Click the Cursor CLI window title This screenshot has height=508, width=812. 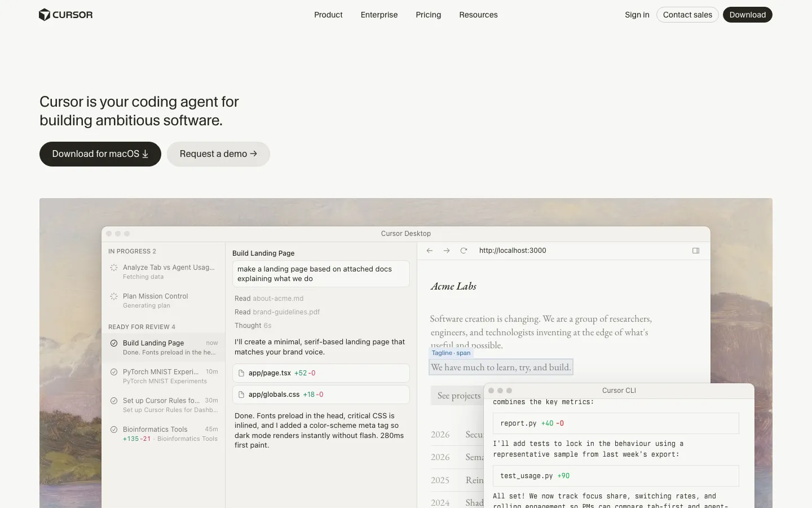click(x=619, y=391)
